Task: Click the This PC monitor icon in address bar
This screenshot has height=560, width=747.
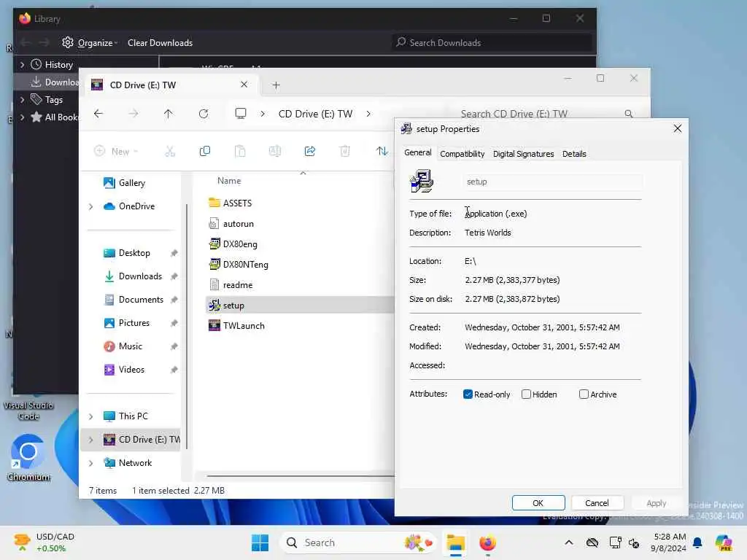Action: tap(241, 113)
